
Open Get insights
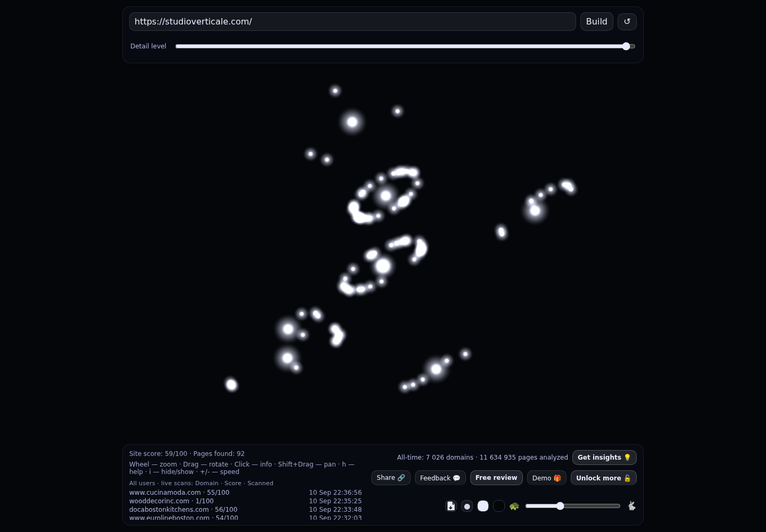pyautogui.click(x=604, y=458)
